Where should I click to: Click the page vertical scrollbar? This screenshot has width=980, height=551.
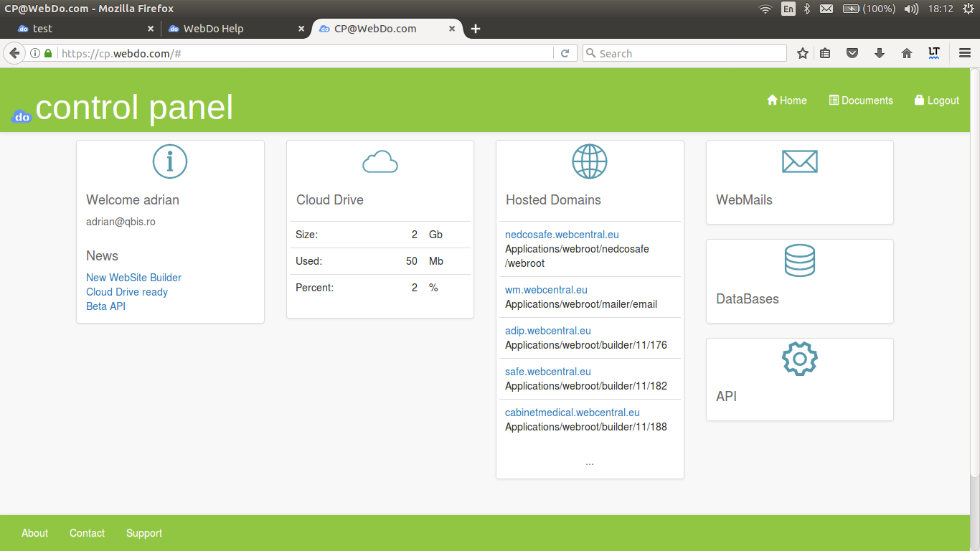pyautogui.click(x=975, y=273)
